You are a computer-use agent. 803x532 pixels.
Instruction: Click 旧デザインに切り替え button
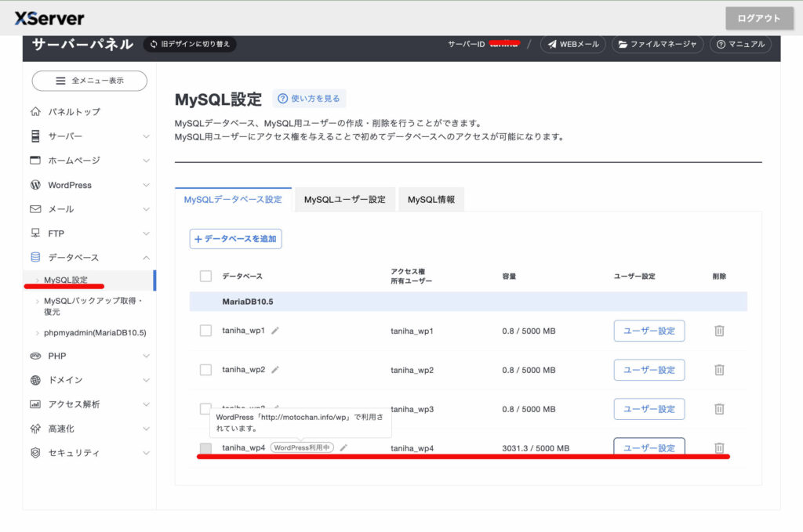190,45
